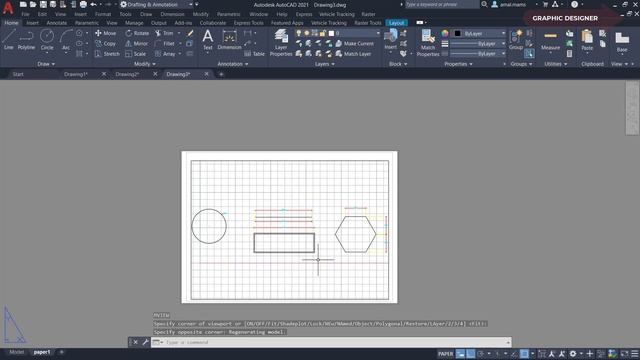The width and height of the screenshot is (640, 360).
Task: Click the Rotate tool
Action: [x=137, y=33]
